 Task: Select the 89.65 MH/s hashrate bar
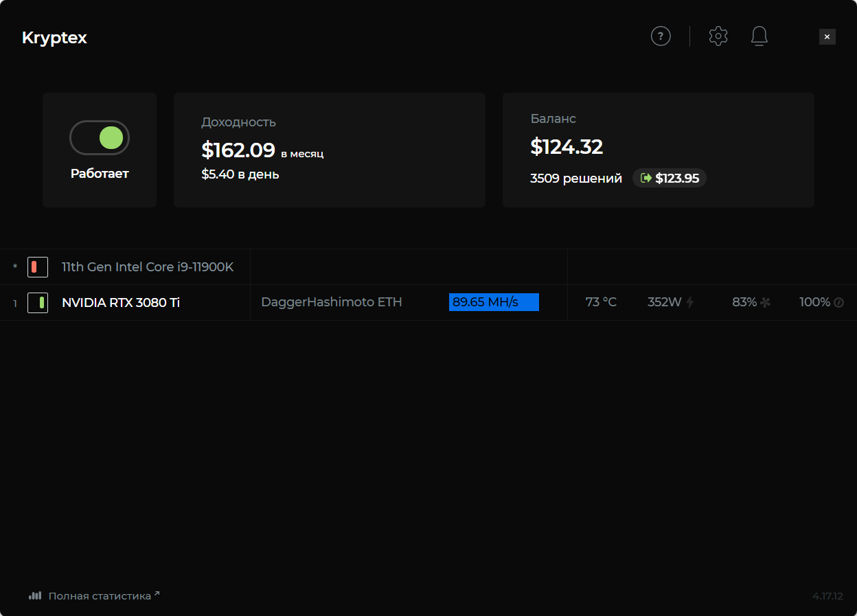(494, 302)
